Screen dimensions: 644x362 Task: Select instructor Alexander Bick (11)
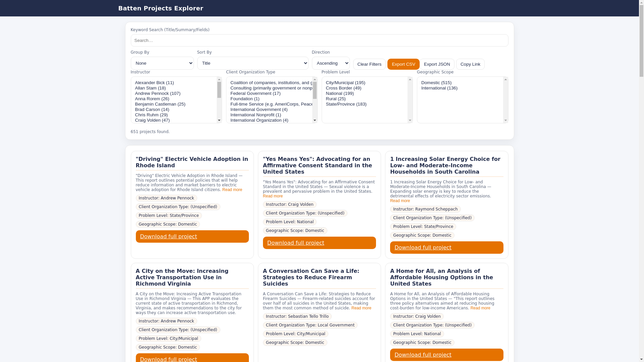(174, 82)
